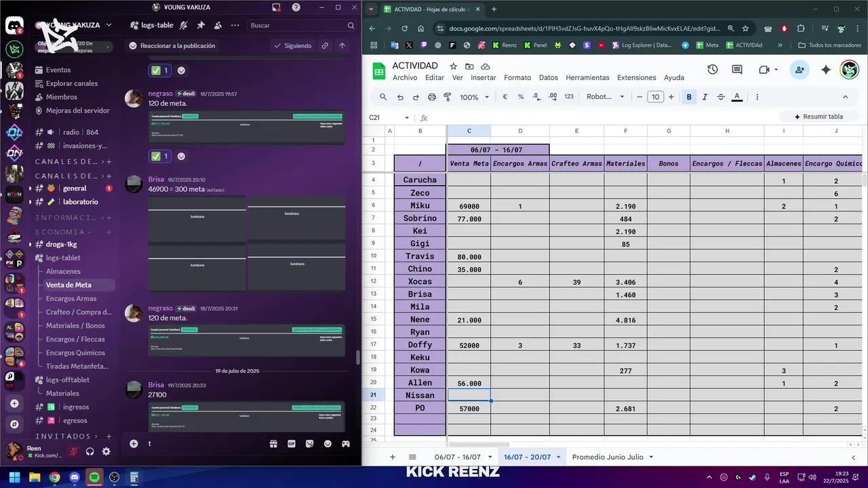The image size is (868, 488).
Task: Increase decimal places in toolbar
Action: pos(553,97)
